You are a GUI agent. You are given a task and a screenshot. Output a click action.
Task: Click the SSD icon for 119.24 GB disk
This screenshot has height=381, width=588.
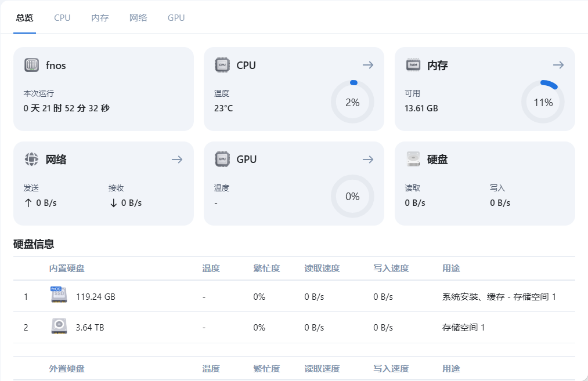click(x=59, y=295)
